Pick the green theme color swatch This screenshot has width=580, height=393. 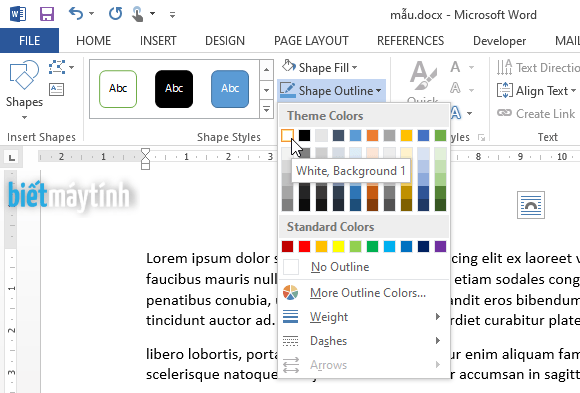pos(441,135)
